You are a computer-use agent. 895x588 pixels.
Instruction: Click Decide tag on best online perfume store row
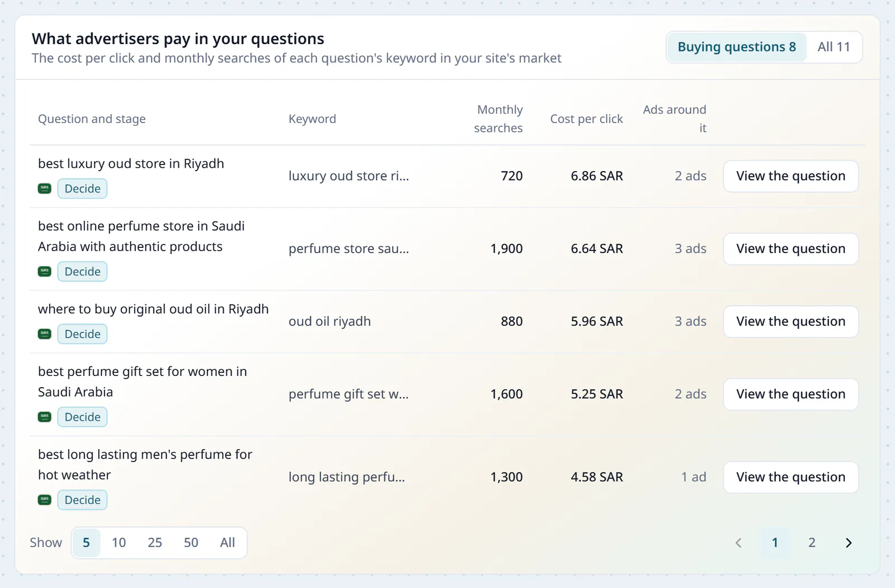(82, 271)
